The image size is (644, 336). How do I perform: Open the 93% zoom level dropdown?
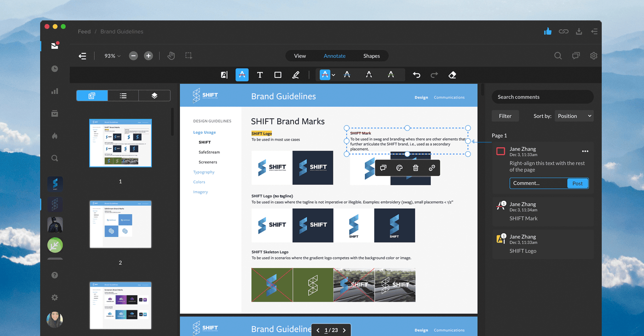pyautogui.click(x=112, y=56)
